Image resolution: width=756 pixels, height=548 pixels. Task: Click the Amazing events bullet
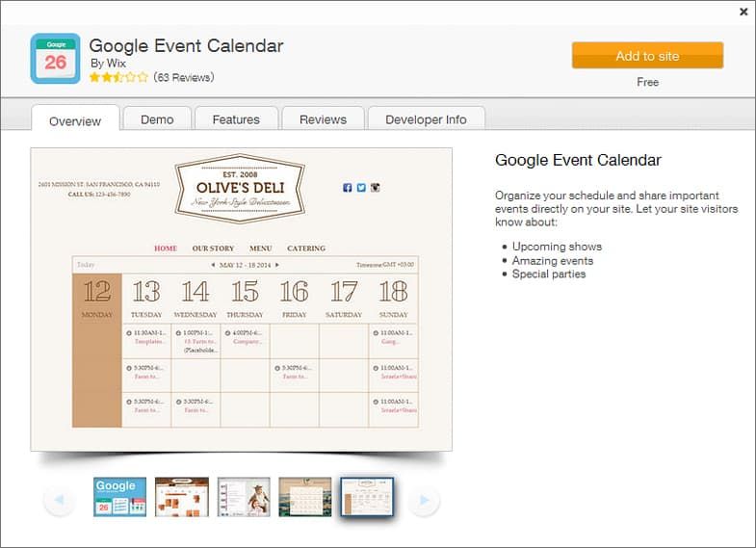click(x=553, y=260)
